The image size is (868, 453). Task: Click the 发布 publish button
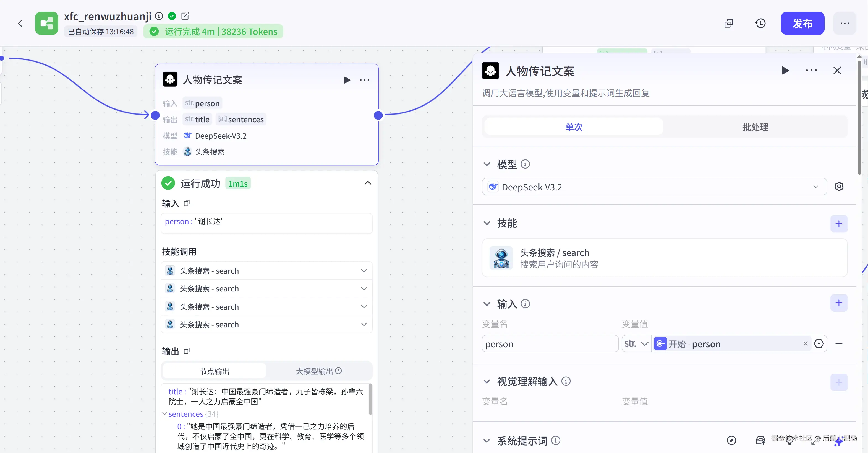(x=802, y=23)
